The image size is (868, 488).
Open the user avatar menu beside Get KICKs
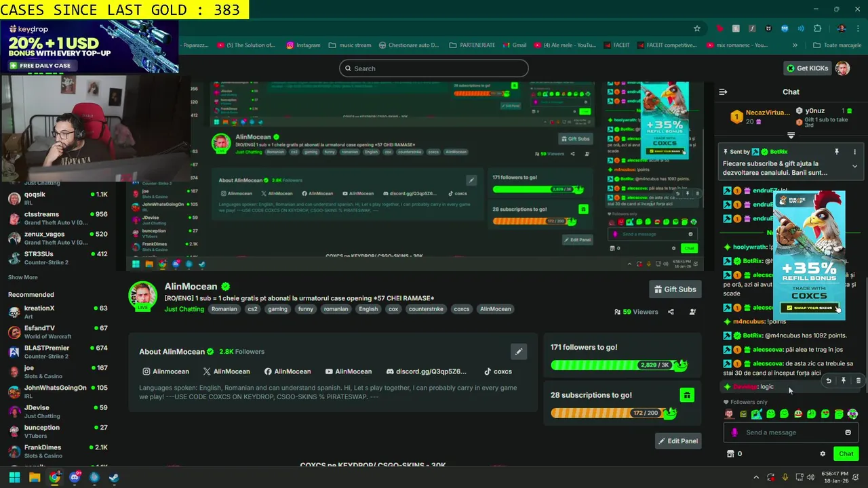(x=842, y=68)
